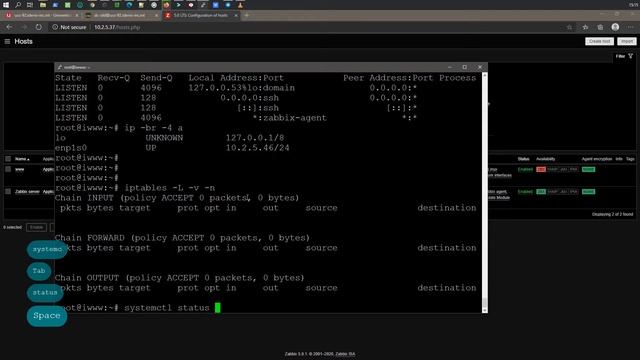Click 'systemctl status' command line
The height and width of the screenshot is (360, 640).
(x=167, y=307)
